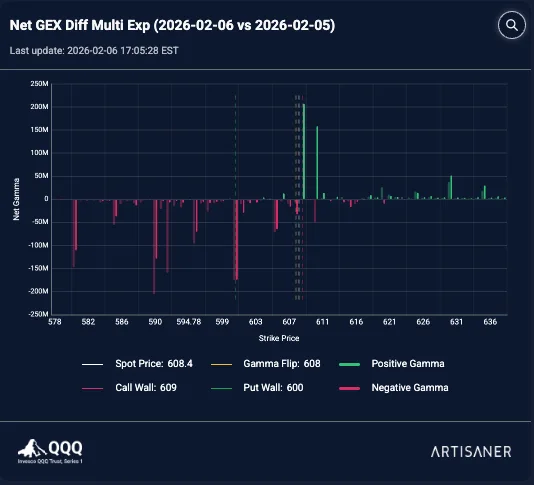Click the magnifier search icon
534x485 pixels.
coord(512,25)
